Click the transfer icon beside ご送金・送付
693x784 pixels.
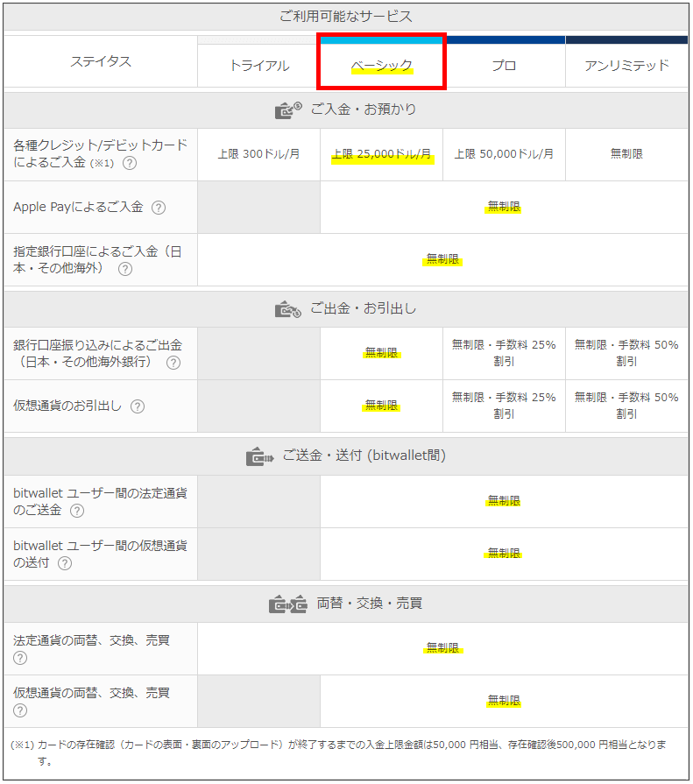pos(260,456)
